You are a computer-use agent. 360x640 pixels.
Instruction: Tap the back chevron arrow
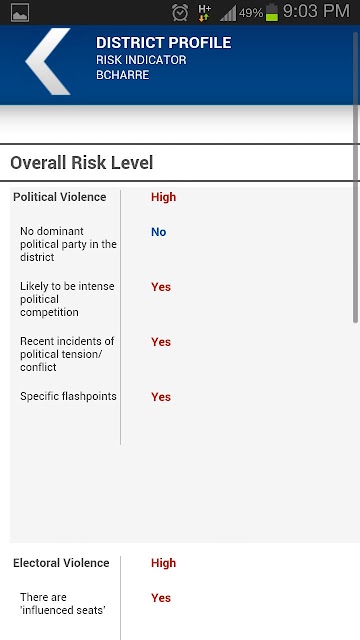[x=48, y=61]
